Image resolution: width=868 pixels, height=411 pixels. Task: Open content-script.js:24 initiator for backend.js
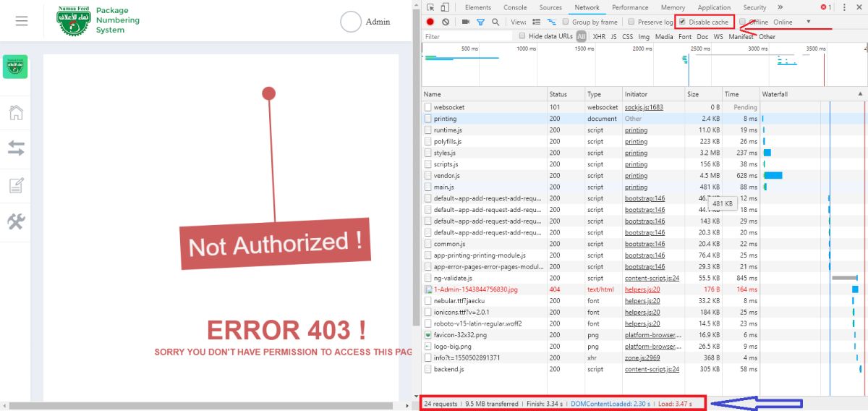tap(652, 369)
